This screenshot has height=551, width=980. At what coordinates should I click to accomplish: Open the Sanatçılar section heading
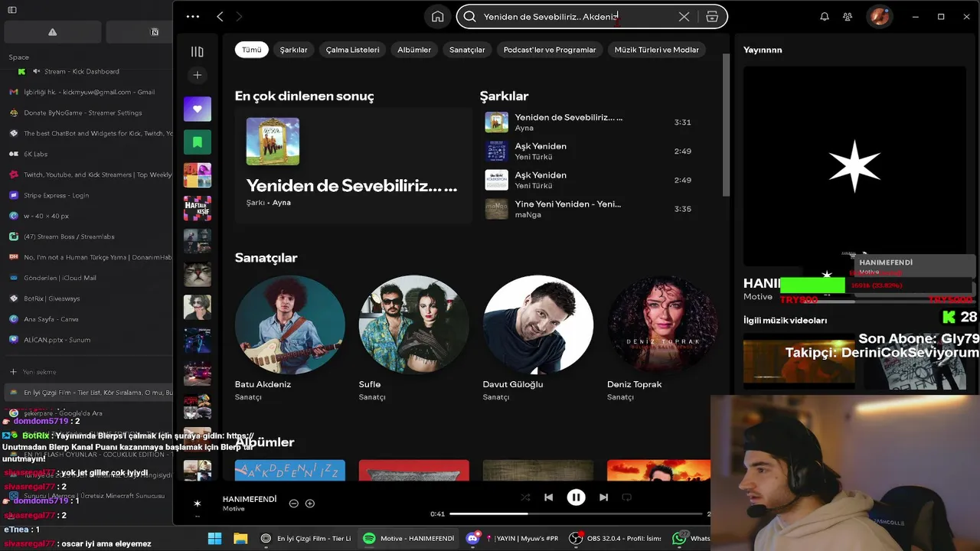[x=266, y=258]
